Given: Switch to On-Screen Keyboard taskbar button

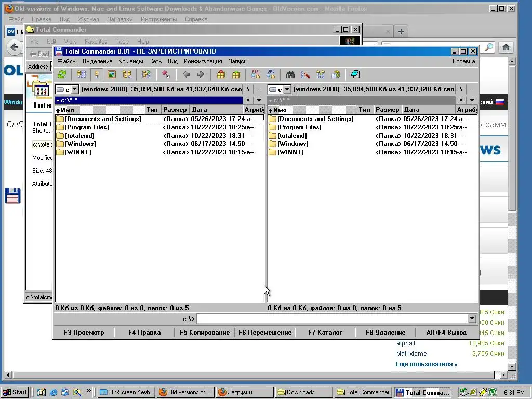Looking at the screenshot, I should [x=127, y=392].
